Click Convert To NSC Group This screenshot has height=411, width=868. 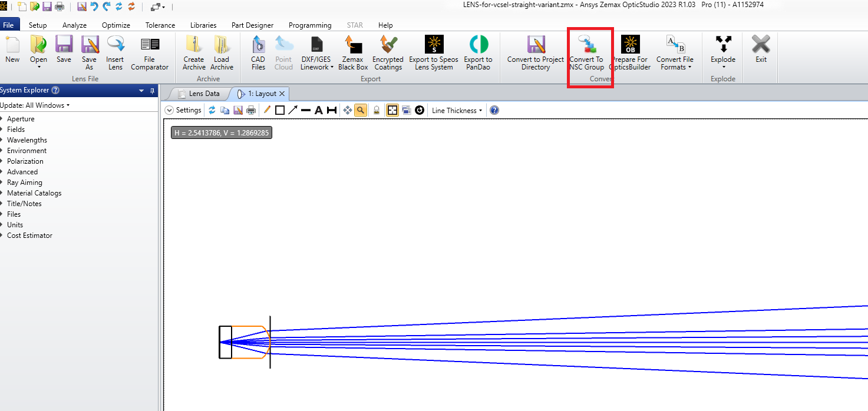[586, 53]
